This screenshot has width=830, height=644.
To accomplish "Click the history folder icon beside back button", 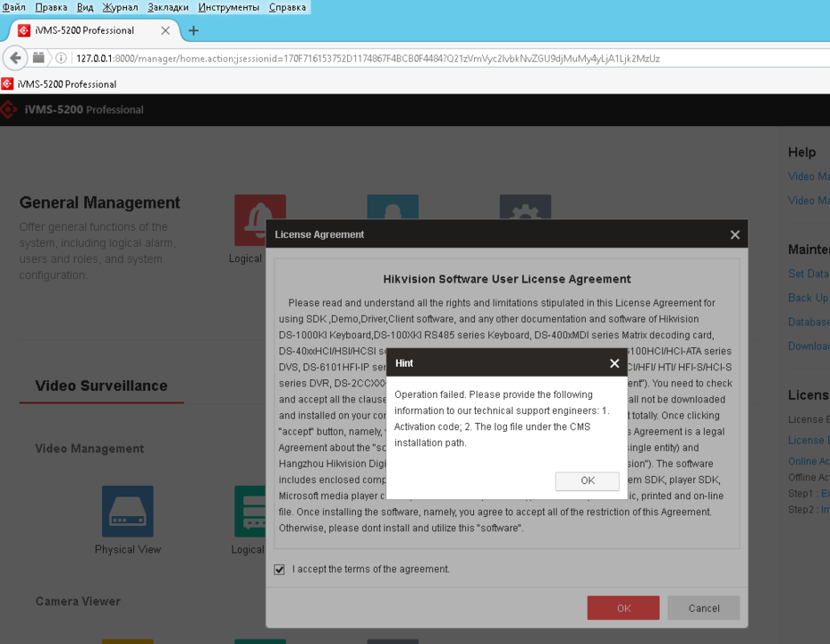I will pos(38,57).
